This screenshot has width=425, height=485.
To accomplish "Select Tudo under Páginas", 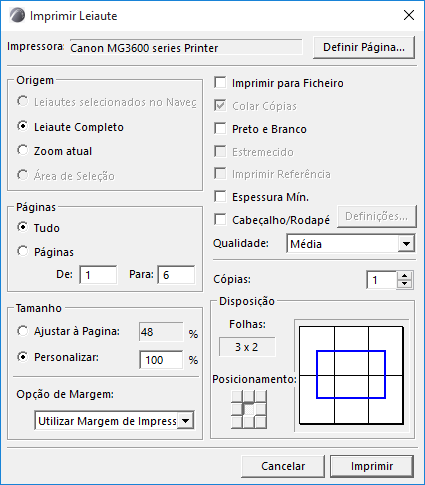I will [38, 228].
